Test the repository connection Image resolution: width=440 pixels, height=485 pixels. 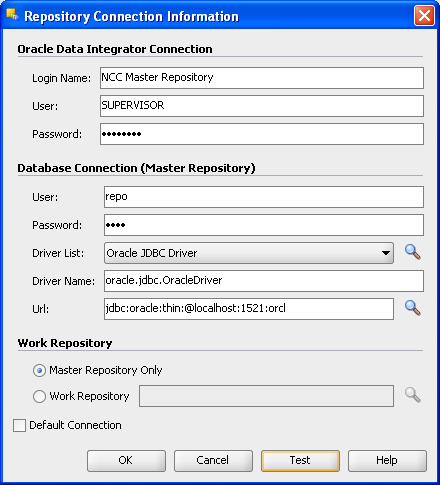tap(300, 461)
